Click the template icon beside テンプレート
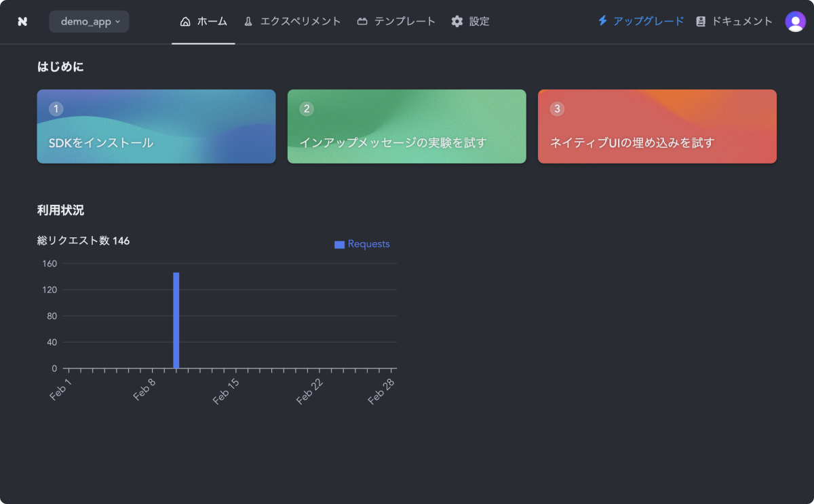Screen dimensions: 814x504 pyautogui.click(x=363, y=22)
